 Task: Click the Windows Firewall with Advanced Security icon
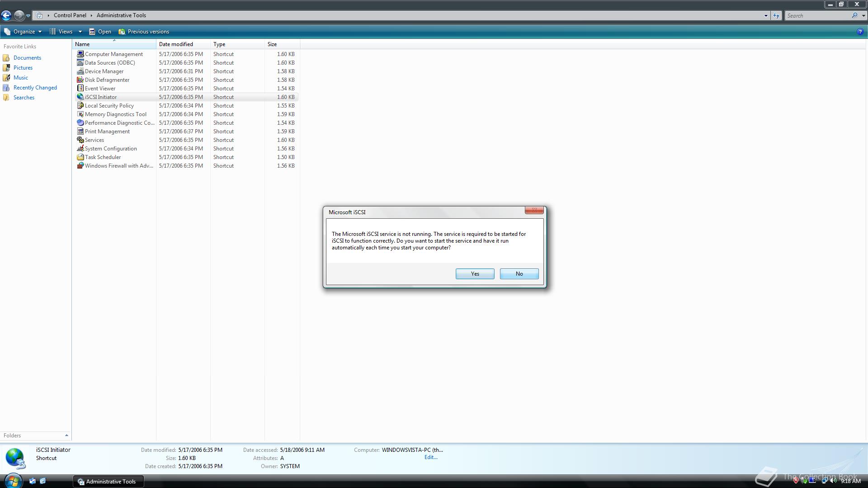point(80,165)
